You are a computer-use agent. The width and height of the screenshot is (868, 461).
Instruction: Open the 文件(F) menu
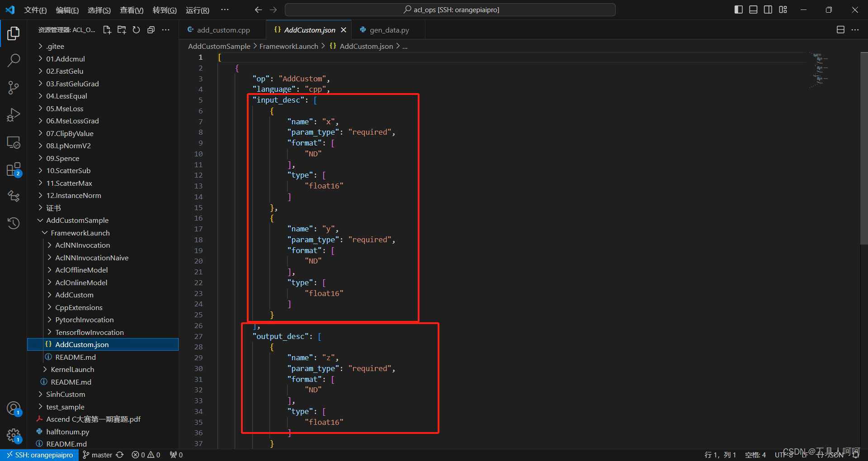[x=35, y=10]
